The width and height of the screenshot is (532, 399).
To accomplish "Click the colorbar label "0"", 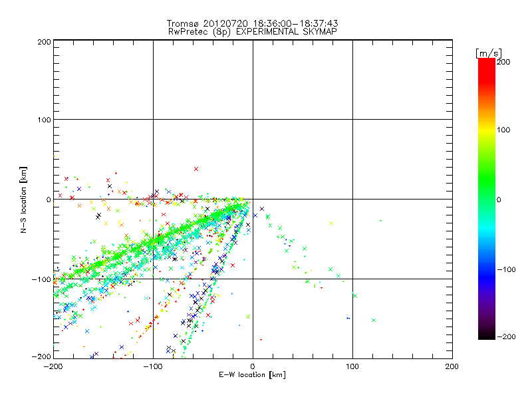I will [499, 199].
